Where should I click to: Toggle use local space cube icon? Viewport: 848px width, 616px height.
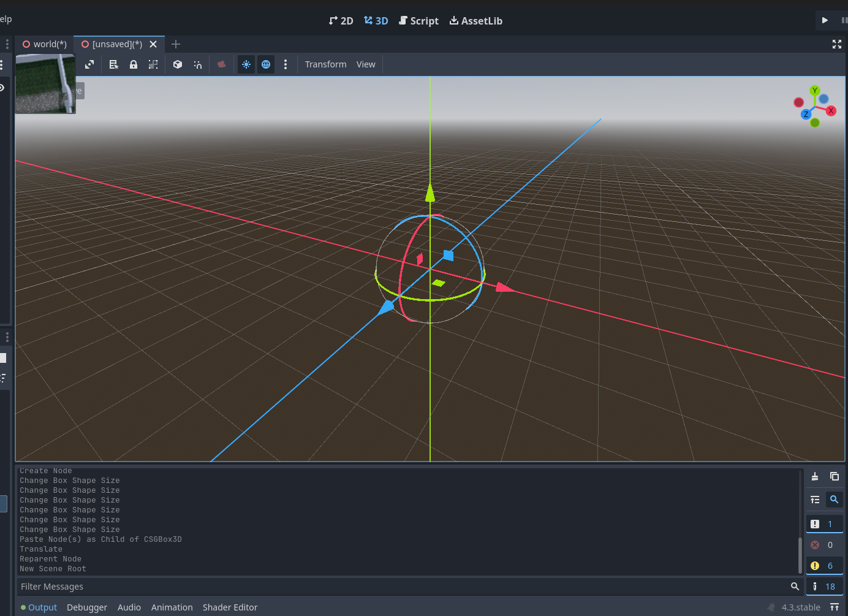point(178,64)
